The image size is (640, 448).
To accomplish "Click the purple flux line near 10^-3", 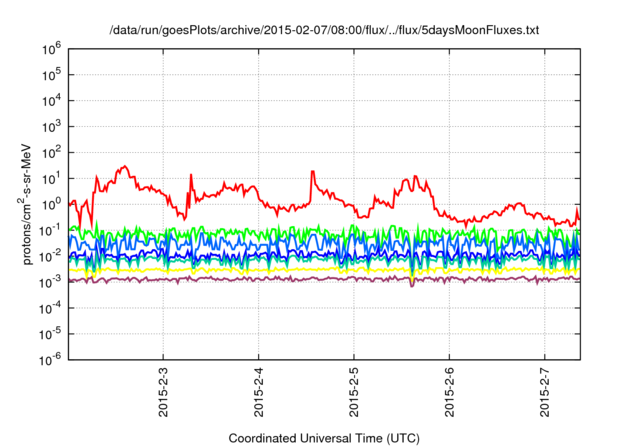I will (324, 278).
